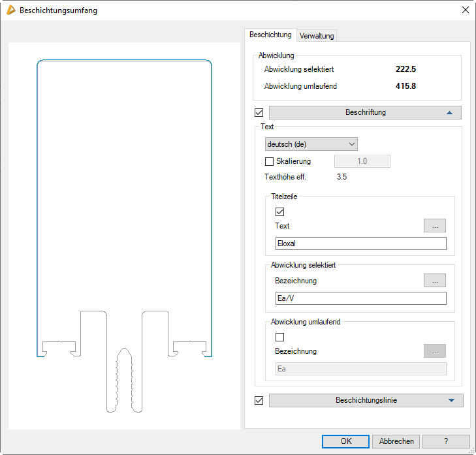The height and width of the screenshot is (455, 476).
Task: Switch to the Verwaltung tab
Action: tap(317, 36)
